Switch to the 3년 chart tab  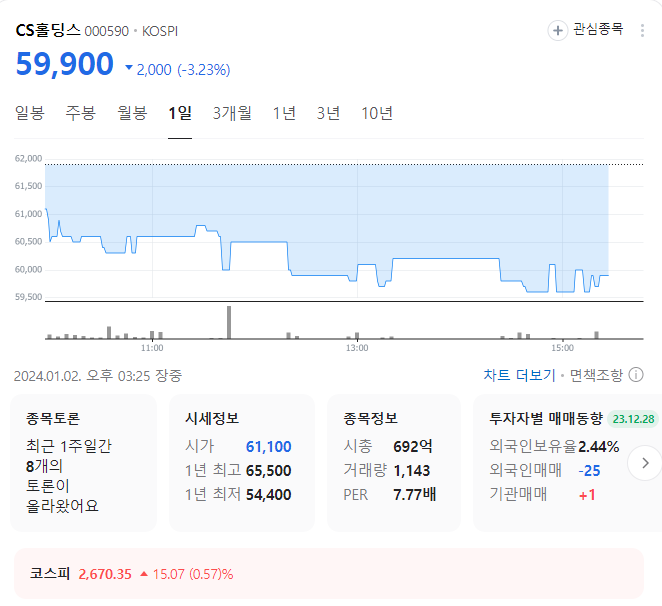(x=328, y=113)
